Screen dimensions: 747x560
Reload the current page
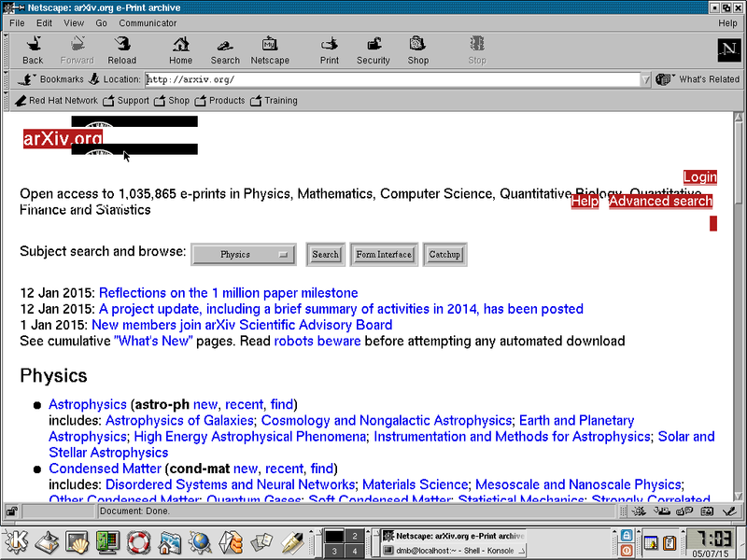(x=122, y=50)
